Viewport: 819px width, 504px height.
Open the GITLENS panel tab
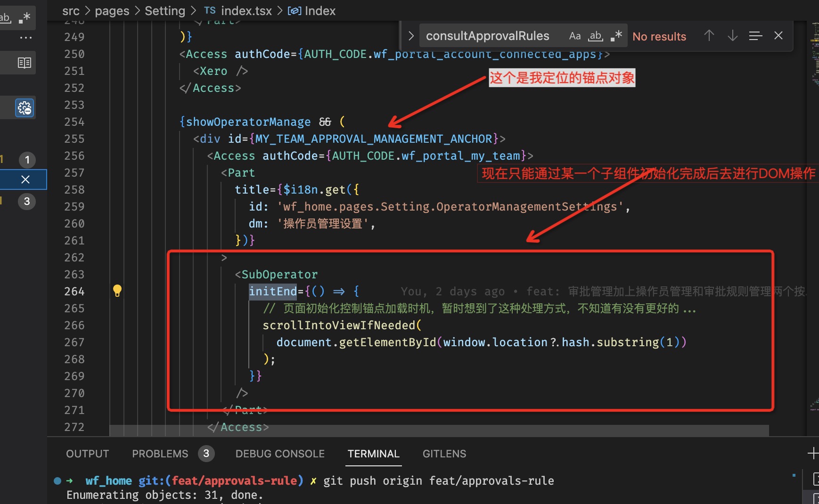tap(444, 454)
